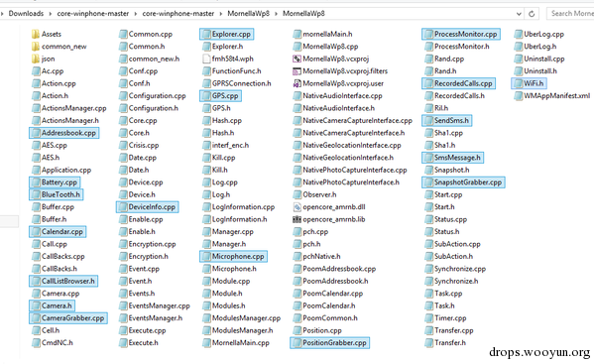Image resolution: width=594 pixels, height=364 pixels.
Task: Click the Search Mornella input box
Action: pyautogui.click(x=570, y=14)
